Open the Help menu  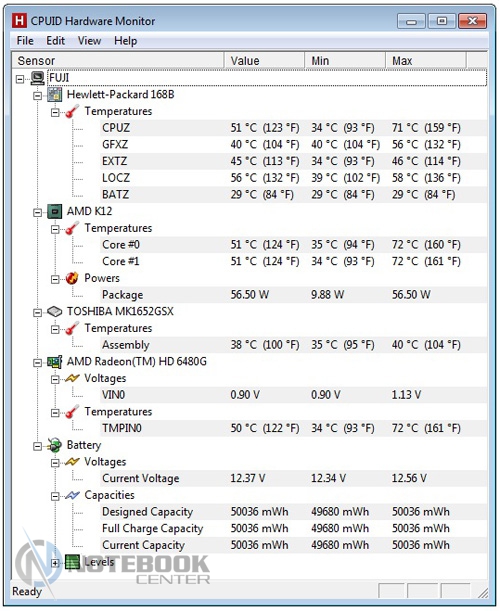click(x=125, y=41)
